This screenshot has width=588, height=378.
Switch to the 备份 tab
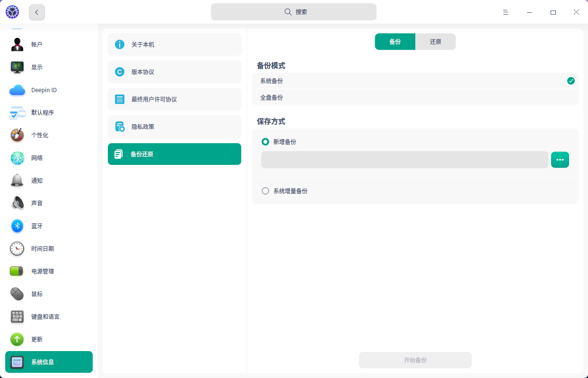[x=395, y=42]
